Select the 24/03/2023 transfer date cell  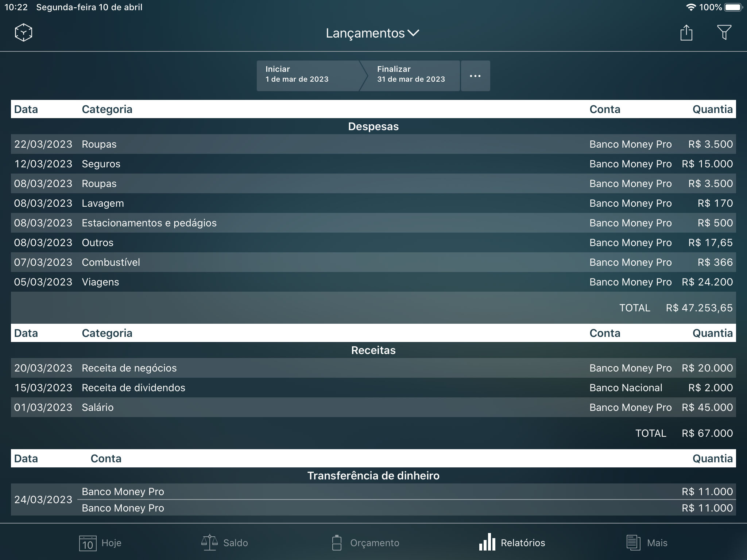tap(43, 499)
